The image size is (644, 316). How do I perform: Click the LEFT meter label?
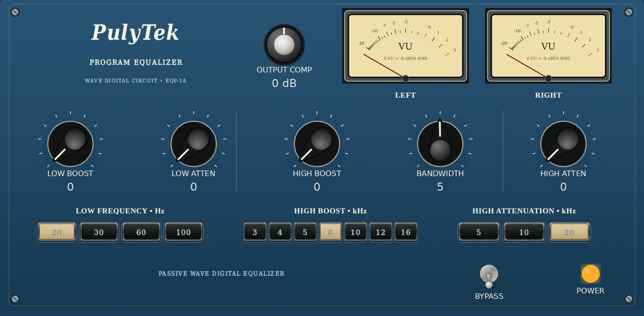point(406,95)
